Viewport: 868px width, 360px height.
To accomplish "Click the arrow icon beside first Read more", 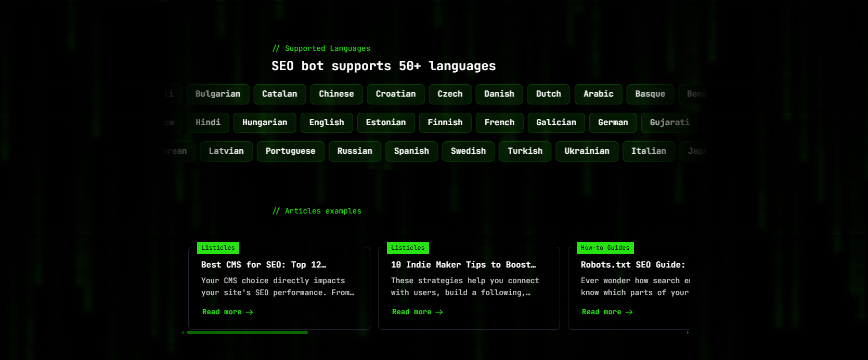I will [249, 312].
